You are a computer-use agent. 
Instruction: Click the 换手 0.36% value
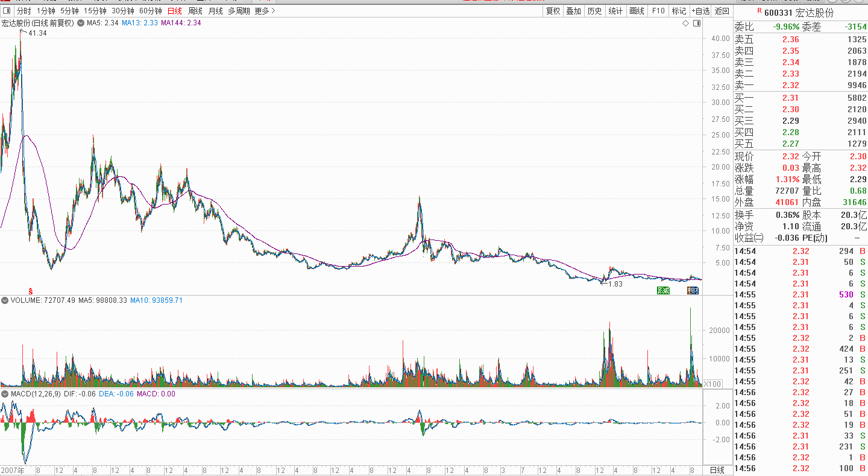[x=787, y=215]
